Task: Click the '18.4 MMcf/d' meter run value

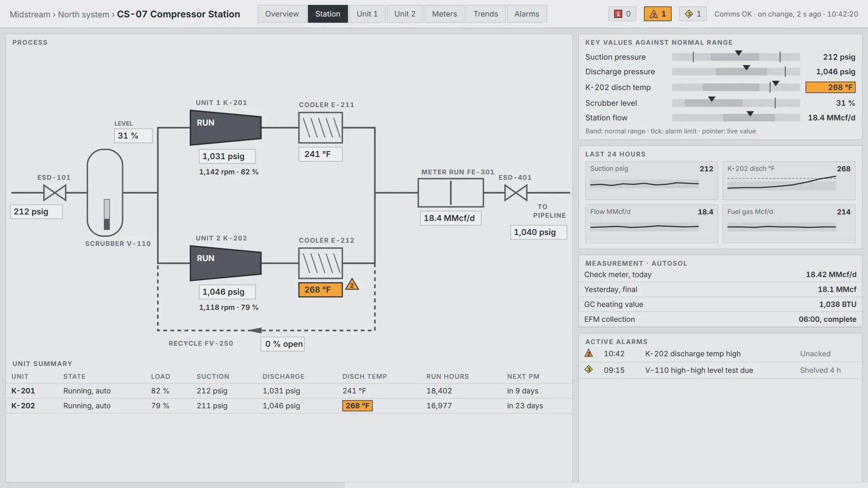Action: tap(451, 218)
